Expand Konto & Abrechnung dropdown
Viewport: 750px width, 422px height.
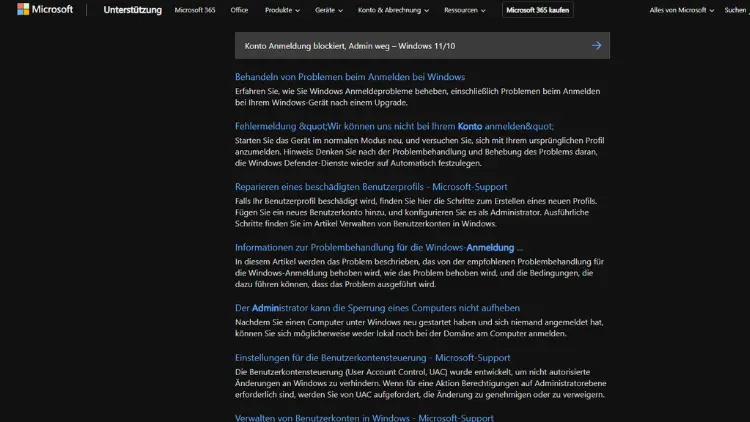[393, 10]
